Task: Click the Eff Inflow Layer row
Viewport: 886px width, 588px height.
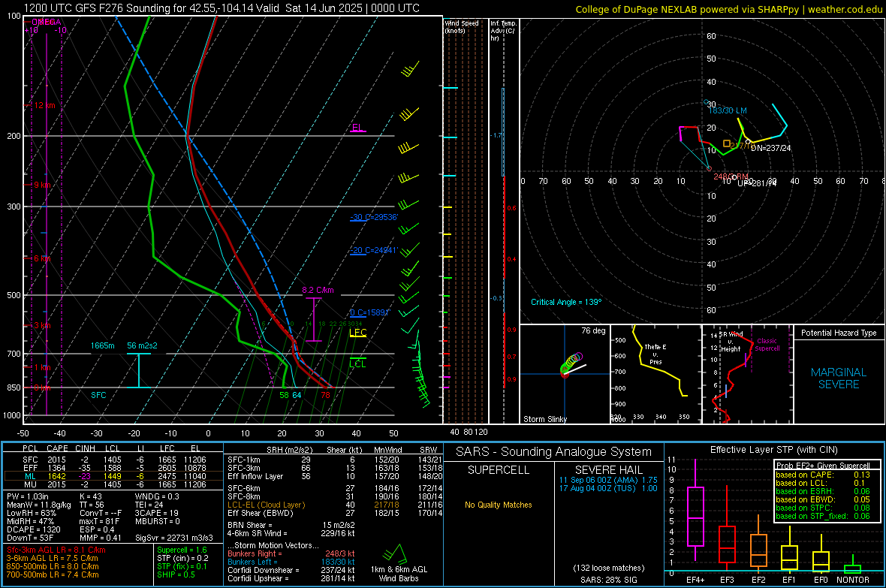Action: 335,476
